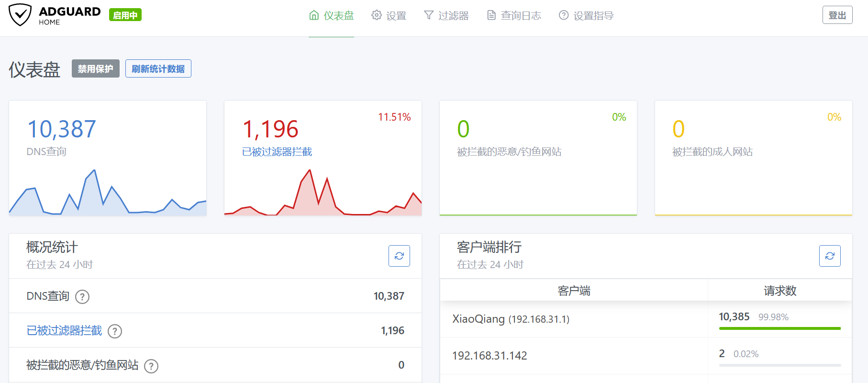This screenshot has height=383, width=868.
Task: Click the 登出 logout button
Action: tap(837, 15)
